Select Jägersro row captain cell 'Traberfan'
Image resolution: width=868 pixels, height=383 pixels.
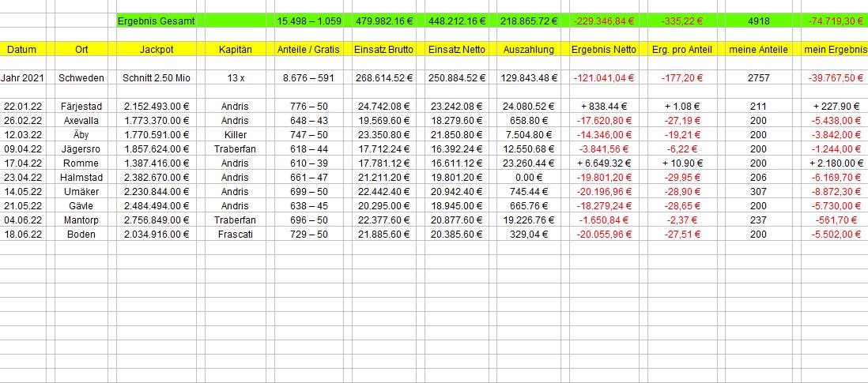coord(236,148)
